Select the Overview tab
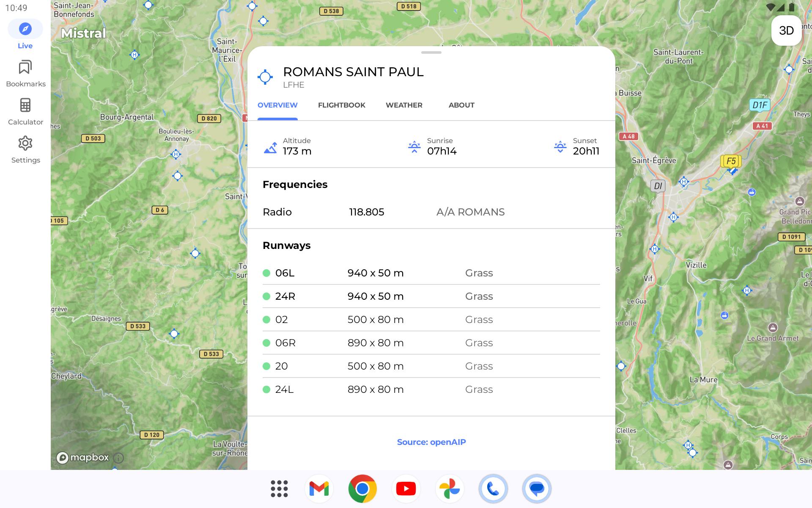The height and width of the screenshot is (508, 812). (x=277, y=105)
